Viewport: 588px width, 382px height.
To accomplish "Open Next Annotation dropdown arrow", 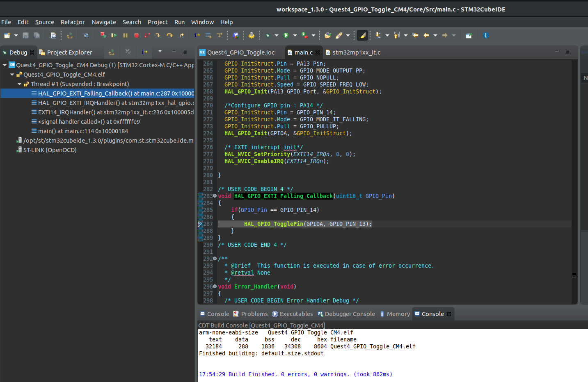I will [387, 36].
